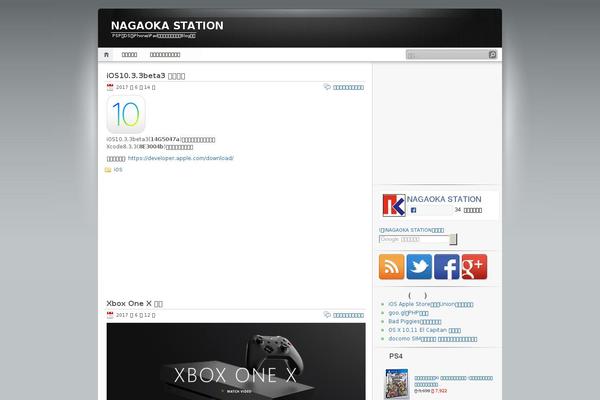Select the 7,922 sale price text

(x=439, y=391)
